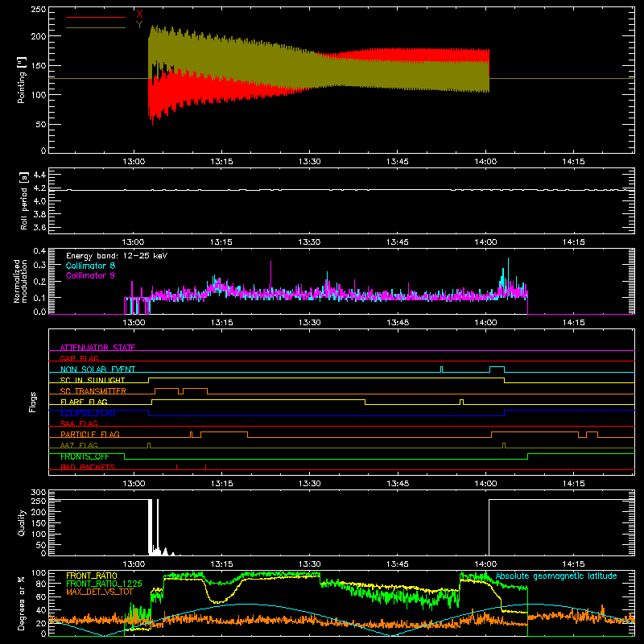Screen dimensions: 644x644
Task: Select the 'Roll period [s]' axis label
Action: point(23,200)
